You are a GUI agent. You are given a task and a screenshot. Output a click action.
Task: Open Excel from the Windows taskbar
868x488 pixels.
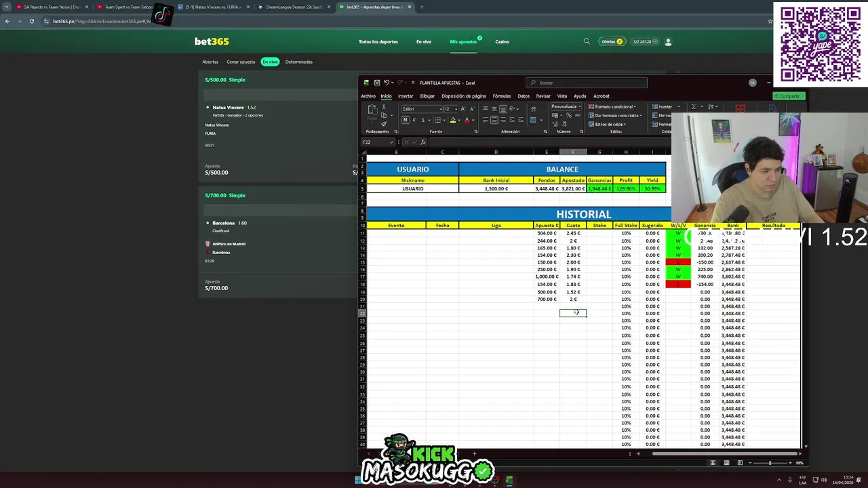coord(509,480)
